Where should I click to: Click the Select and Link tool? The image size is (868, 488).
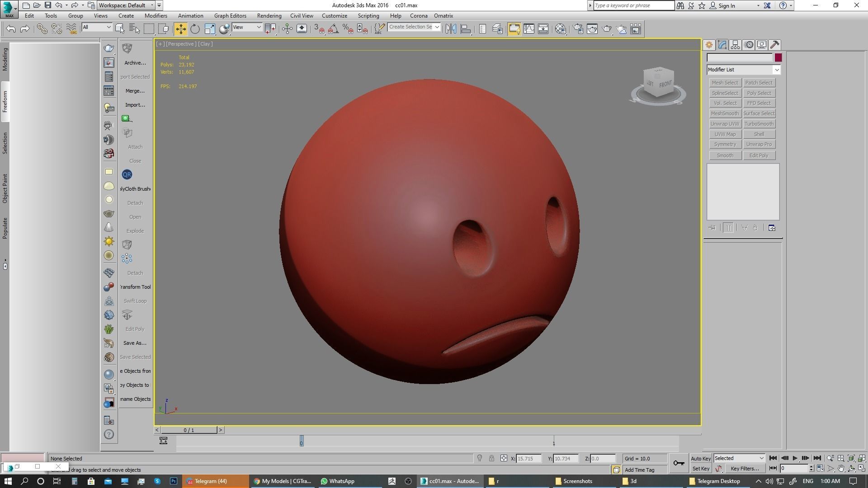tap(42, 29)
